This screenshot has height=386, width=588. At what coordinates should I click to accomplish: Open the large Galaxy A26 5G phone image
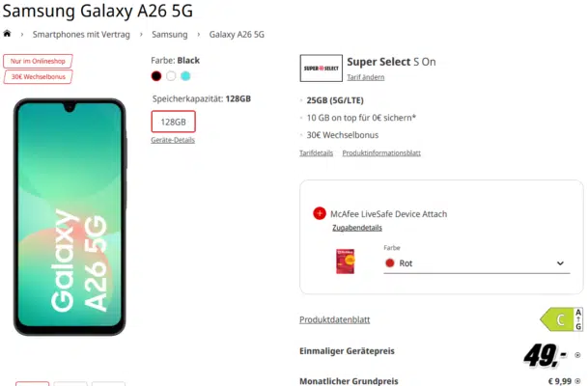coord(70,217)
